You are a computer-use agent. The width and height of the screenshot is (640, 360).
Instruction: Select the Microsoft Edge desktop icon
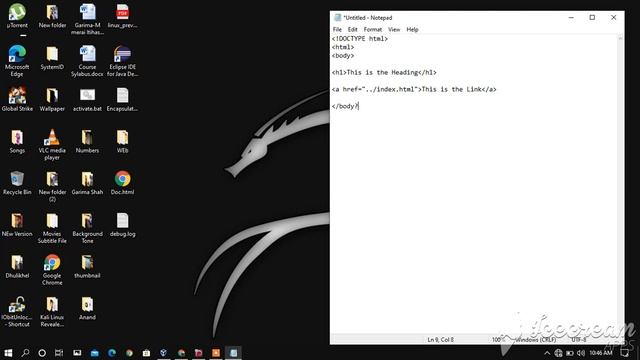pos(17,61)
